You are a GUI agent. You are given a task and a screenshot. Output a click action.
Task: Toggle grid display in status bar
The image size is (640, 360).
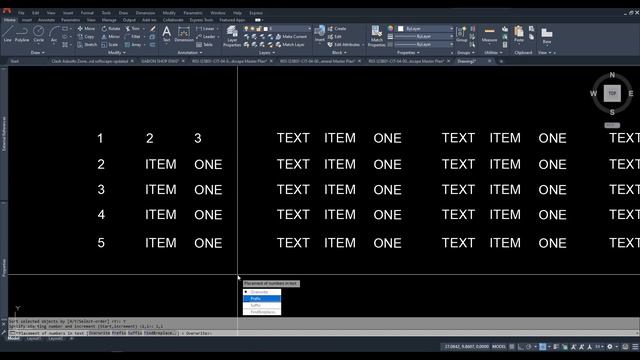coord(512,347)
